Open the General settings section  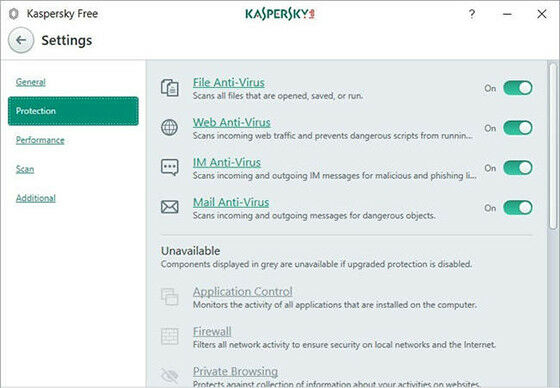(31, 82)
